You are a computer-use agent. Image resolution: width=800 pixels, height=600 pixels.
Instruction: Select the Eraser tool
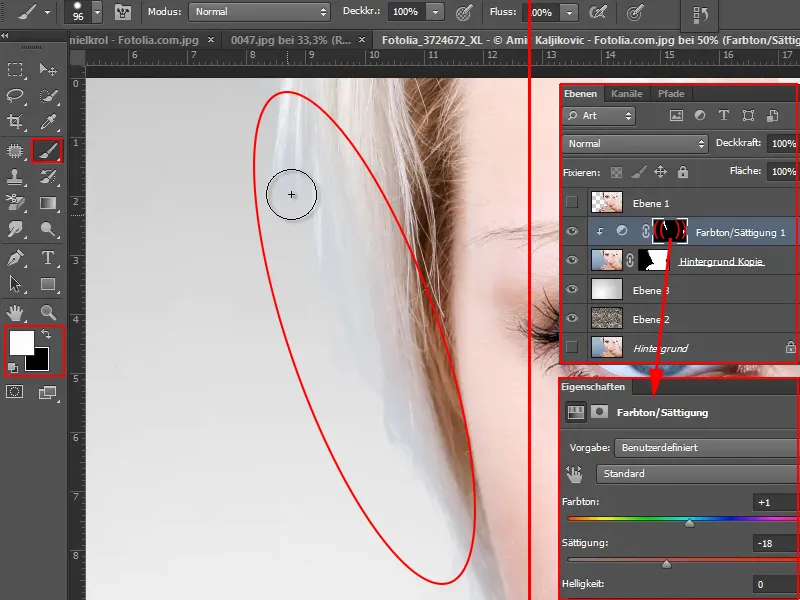coord(15,203)
